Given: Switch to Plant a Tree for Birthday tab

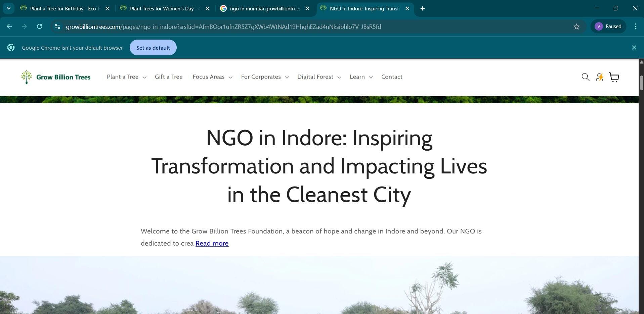Looking at the screenshot, I should 65,8.
